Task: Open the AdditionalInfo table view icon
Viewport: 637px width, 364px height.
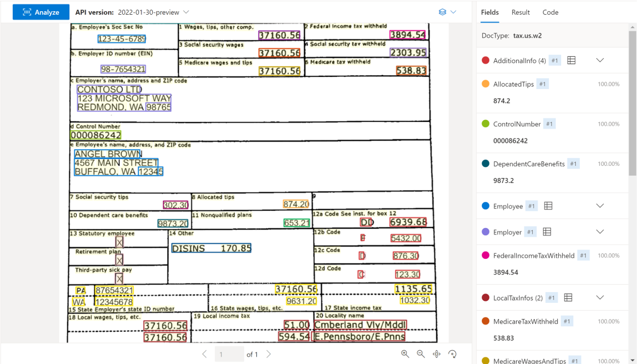Action: click(571, 60)
